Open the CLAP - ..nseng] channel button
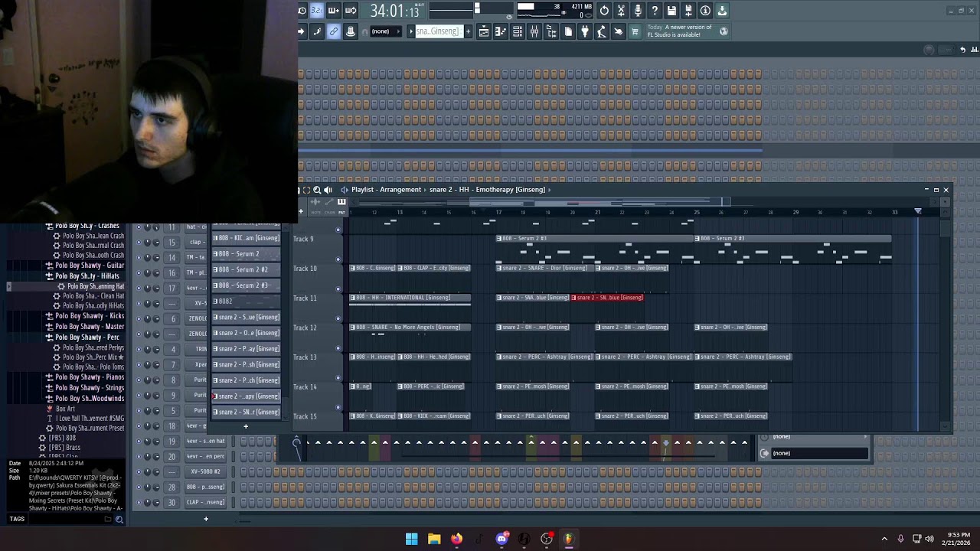Image resolution: width=980 pixels, height=551 pixels. point(205,503)
